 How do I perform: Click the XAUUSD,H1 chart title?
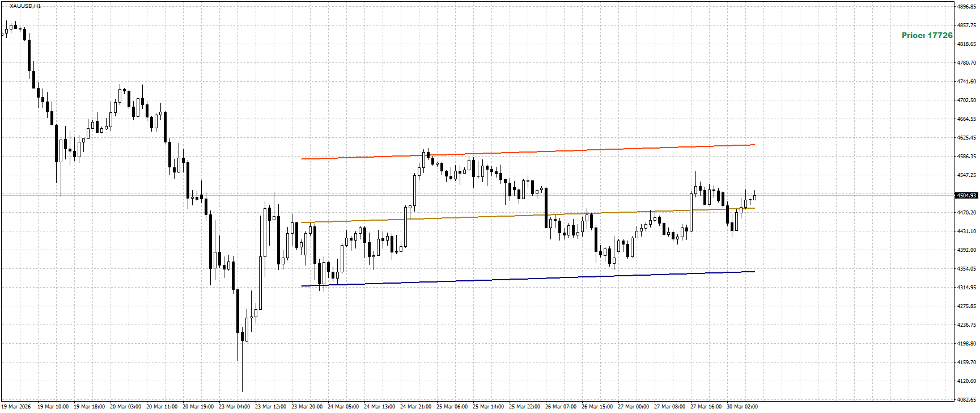[25, 6]
